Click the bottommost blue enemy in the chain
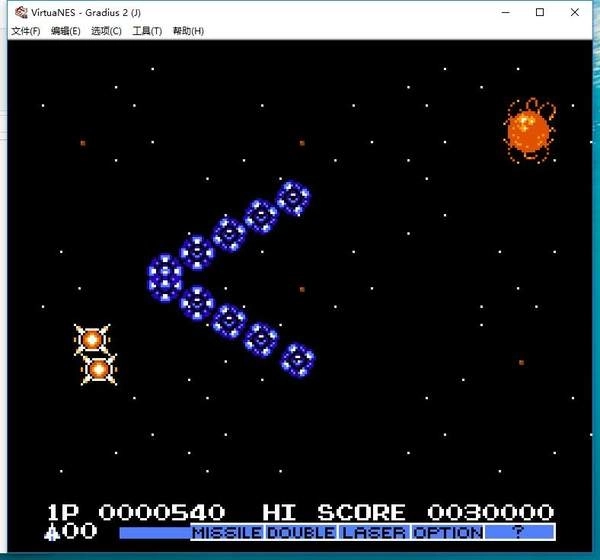Image resolution: width=600 pixels, height=560 pixels. 297,359
